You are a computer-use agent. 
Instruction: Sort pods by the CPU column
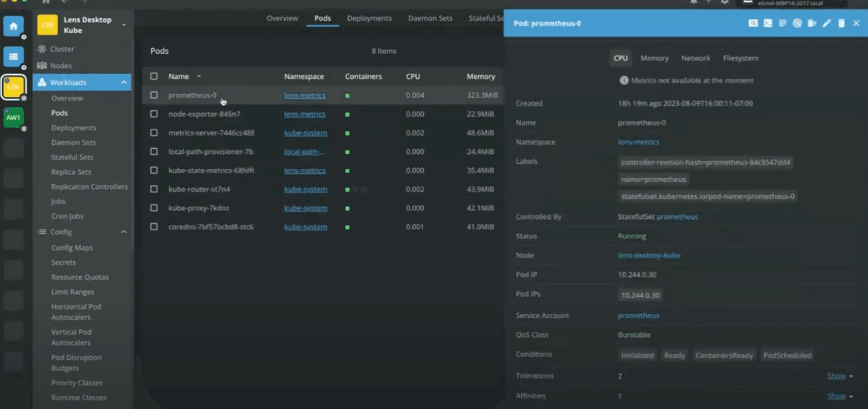coord(413,76)
